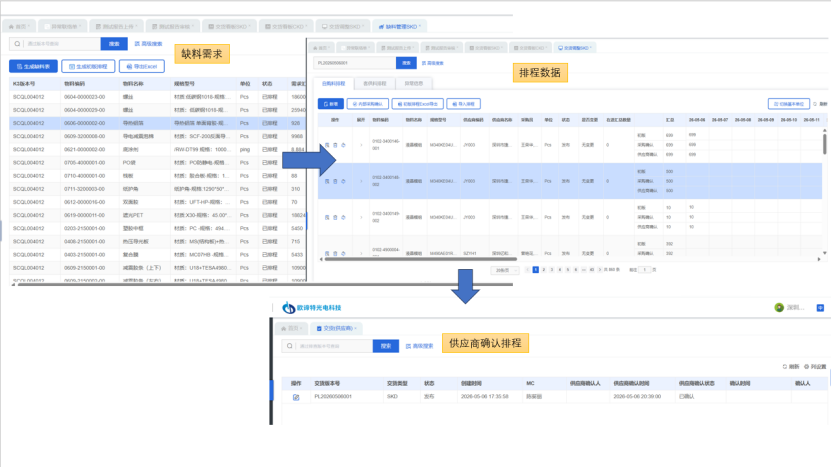831x468 pixels.
Task: Open 高级搜索 link in shortage window
Action: tap(148, 44)
